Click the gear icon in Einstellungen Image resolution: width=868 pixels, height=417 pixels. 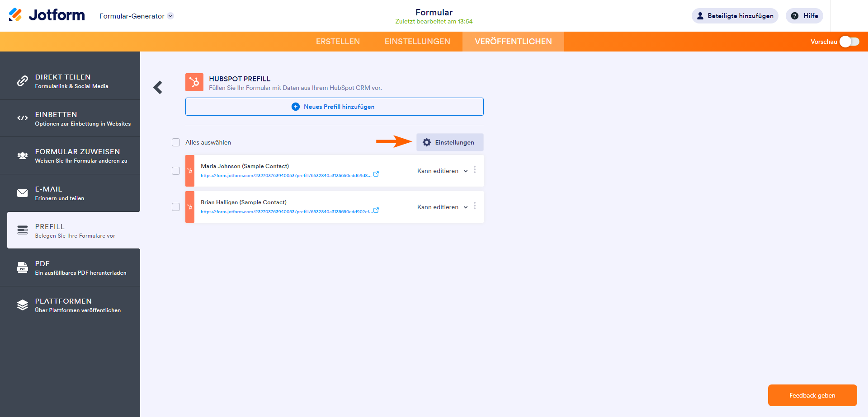pyautogui.click(x=427, y=142)
